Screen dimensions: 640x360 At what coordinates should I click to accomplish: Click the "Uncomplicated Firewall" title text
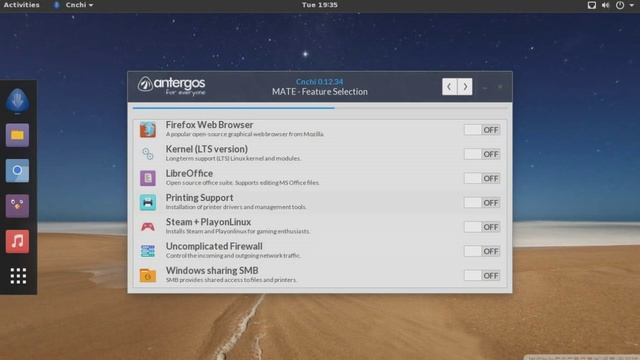pyautogui.click(x=214, y=246)
